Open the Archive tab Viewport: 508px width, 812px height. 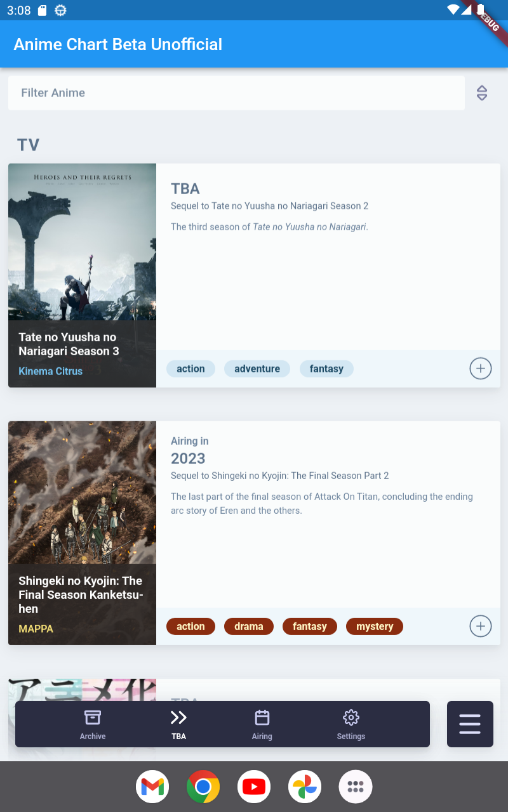coord(93,724)
